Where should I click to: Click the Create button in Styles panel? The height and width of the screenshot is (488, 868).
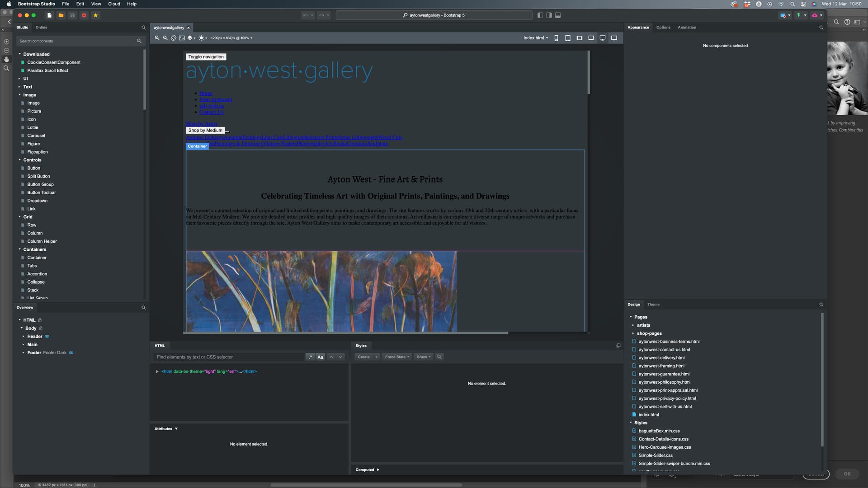point(364,357)
